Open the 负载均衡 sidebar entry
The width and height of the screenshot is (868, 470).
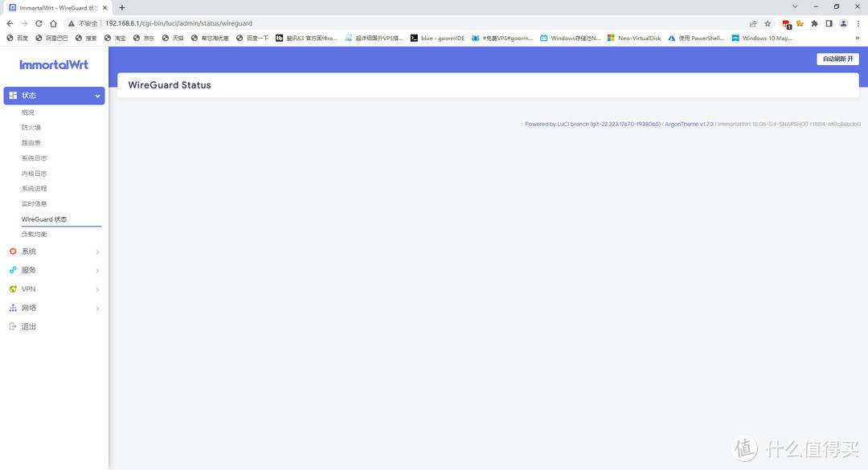click(35, 235)
